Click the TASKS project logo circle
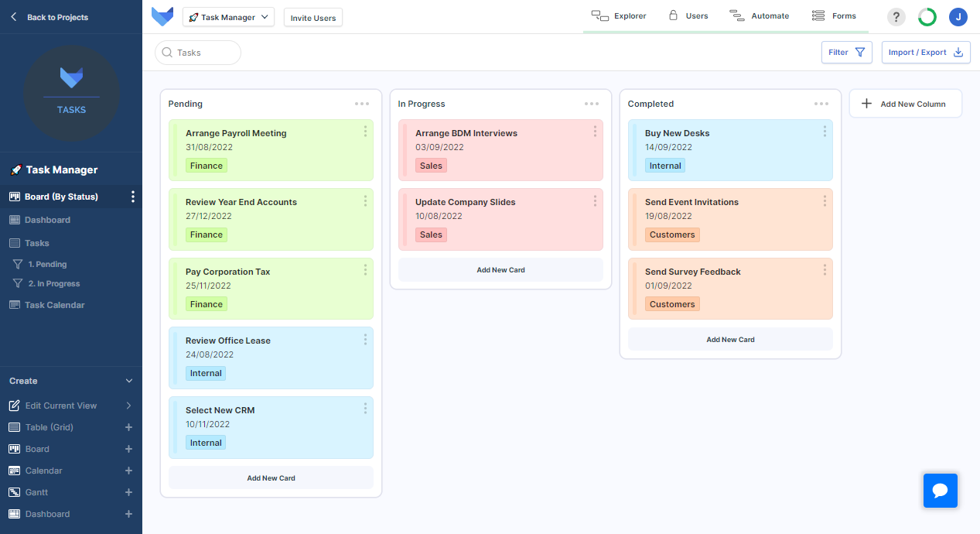Viewport: 980px width, 534px height. click(71, 92)
